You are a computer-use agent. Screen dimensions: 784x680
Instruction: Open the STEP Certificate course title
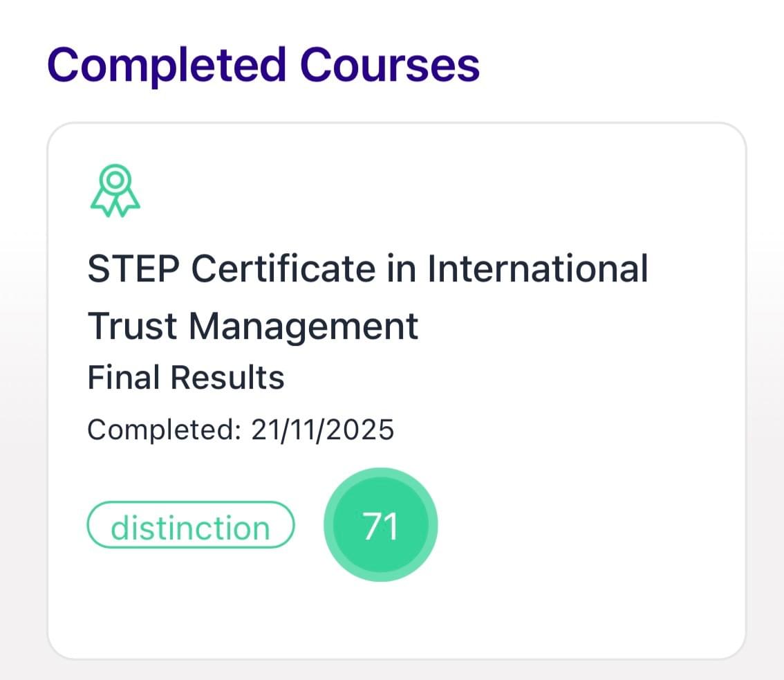[x=367, y=296]
